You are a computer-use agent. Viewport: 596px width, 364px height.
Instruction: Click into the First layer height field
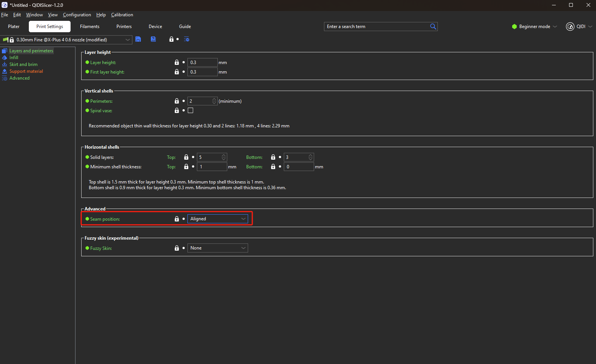pos(202,72)
